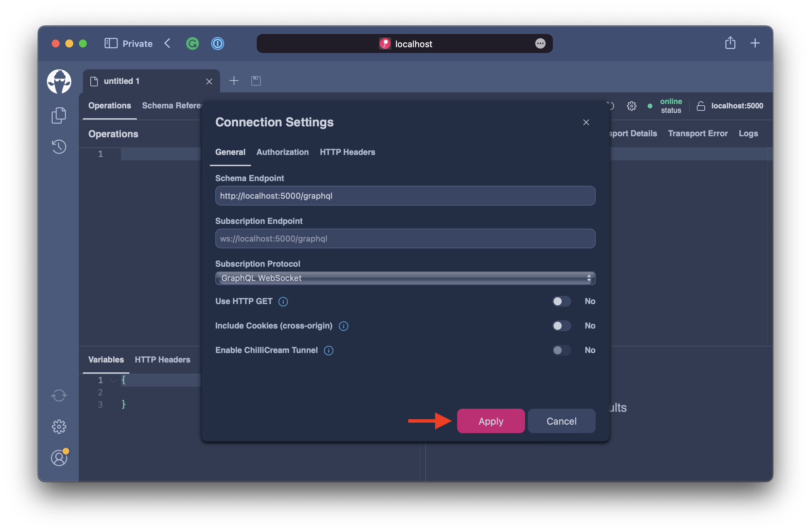Click the Operations tab in the editor

[110, 105]
